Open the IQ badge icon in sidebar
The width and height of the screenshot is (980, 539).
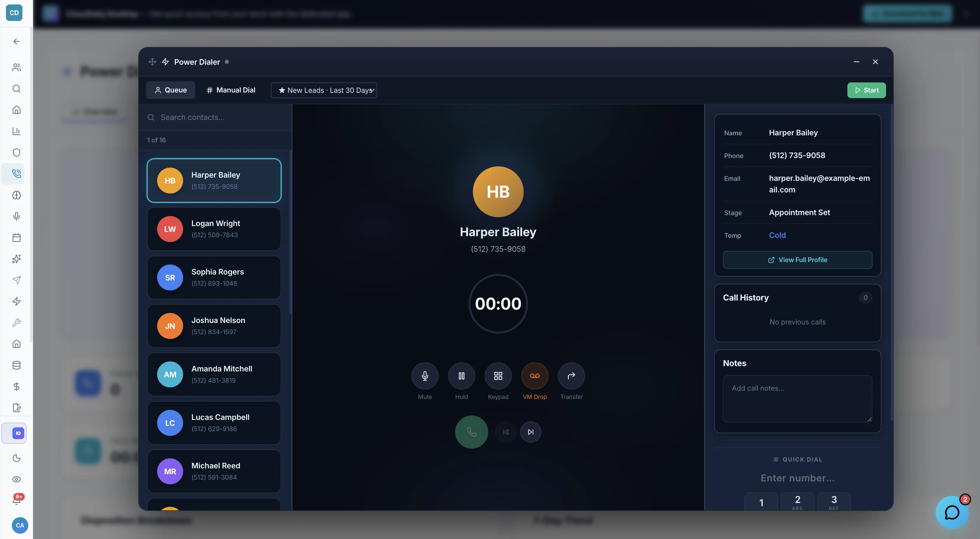18,433
